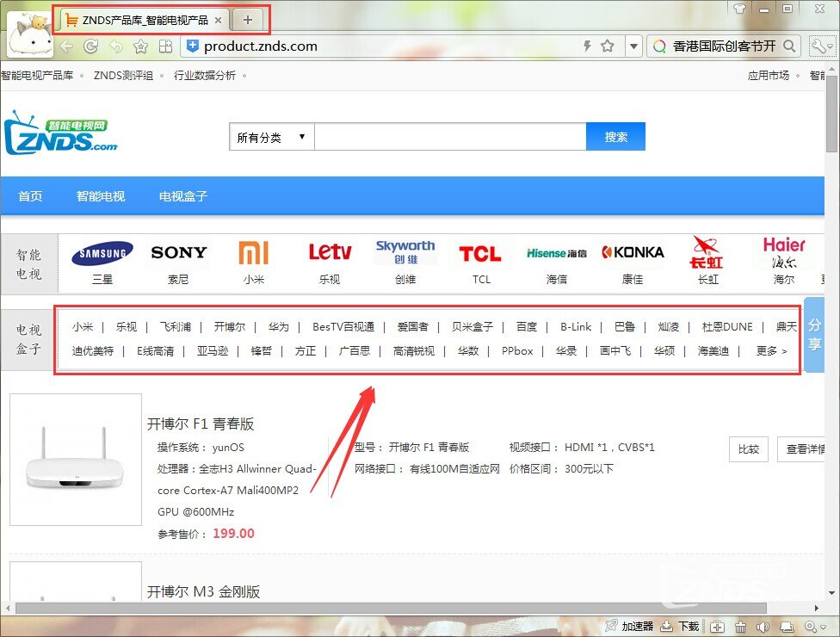Click the shirt skin icon in title bar
840x637 pixels.
(x=740, y=9)
